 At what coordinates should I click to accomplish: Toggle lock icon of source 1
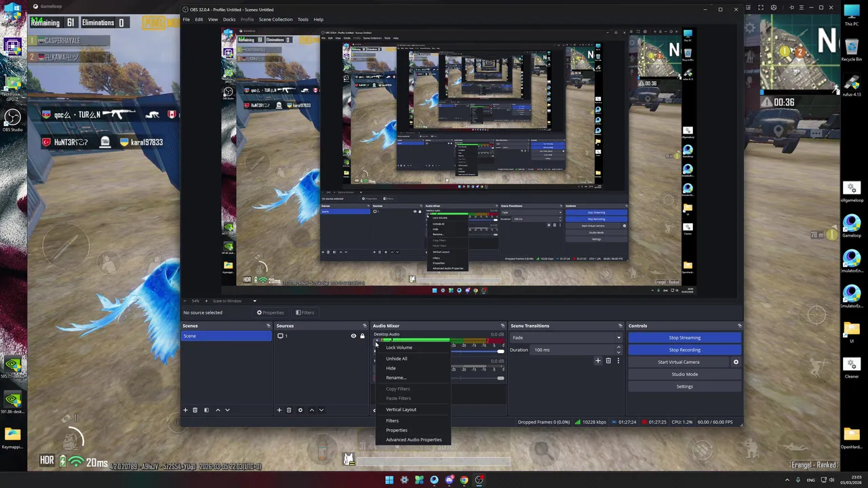coord(362,336)
